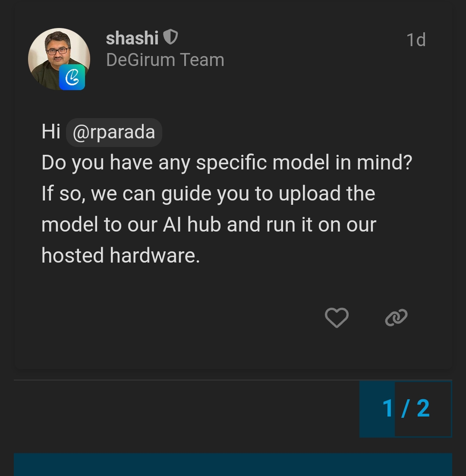Open the @rparada mention

114,132
